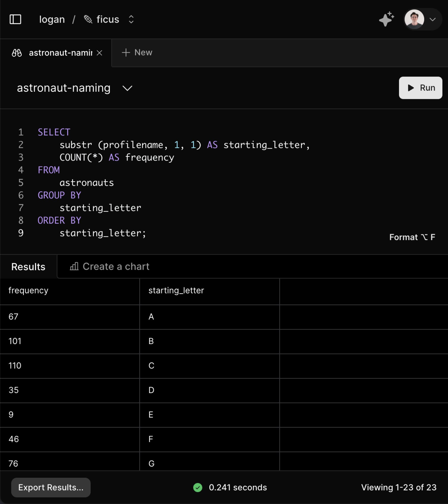Select the ficus breadcrumb name
The width and height of the screenshot is (448, 504).
108,19
